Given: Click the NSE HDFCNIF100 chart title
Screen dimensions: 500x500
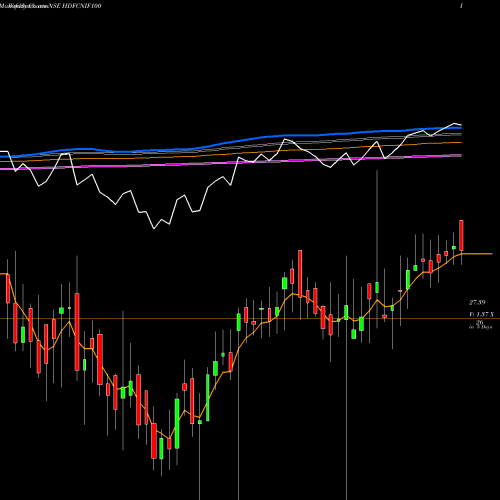Looking at the screenshot, I should [x=75, y=6].
